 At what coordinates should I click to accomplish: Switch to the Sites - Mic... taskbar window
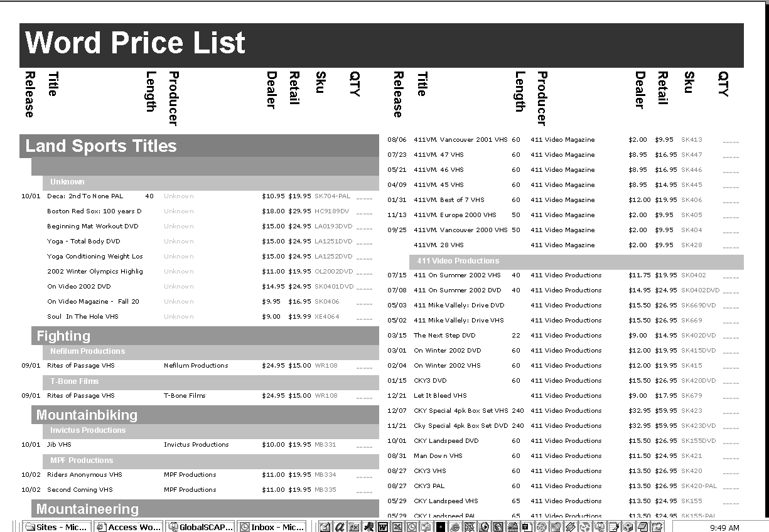coord(56,527)
